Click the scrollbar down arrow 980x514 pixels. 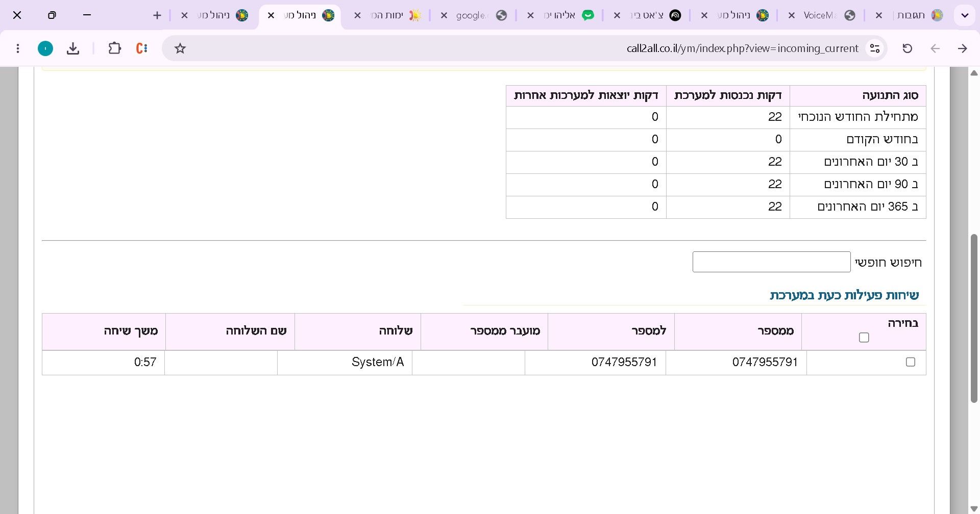(x=974, y=509)
